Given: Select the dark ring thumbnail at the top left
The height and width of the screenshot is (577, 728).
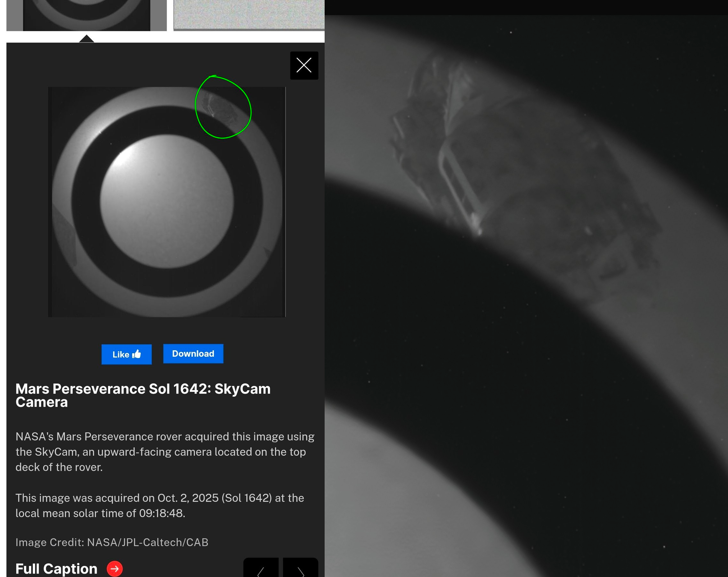Looking at the screenshot, I should [x=86, y=15].
